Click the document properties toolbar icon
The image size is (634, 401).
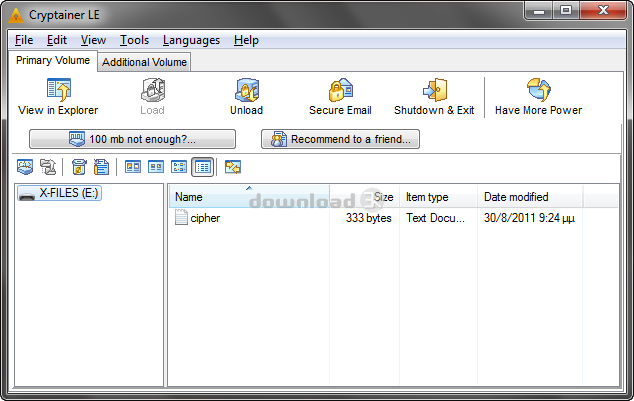pyautogui.click(x=101, y=167)
